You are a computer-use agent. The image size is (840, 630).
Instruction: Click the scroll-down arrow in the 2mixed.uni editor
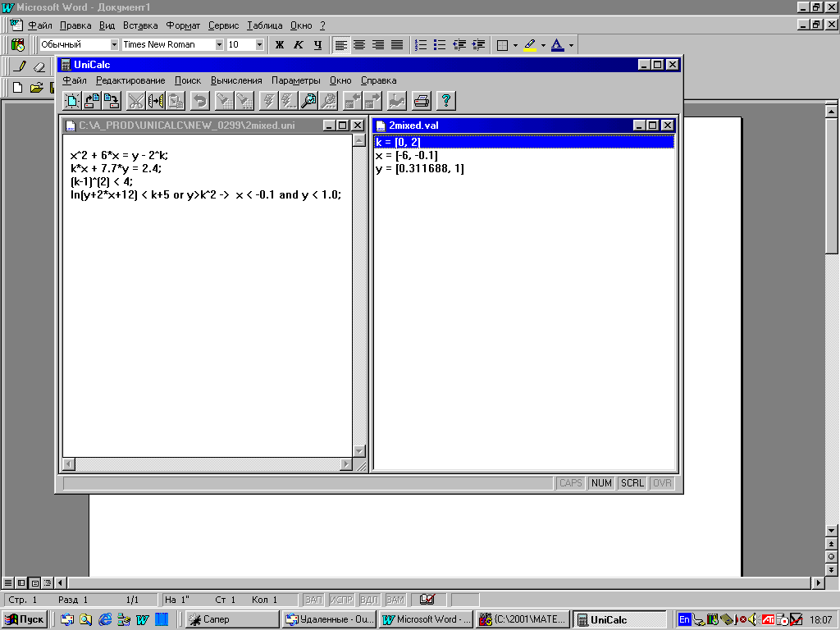click(359, 451)
